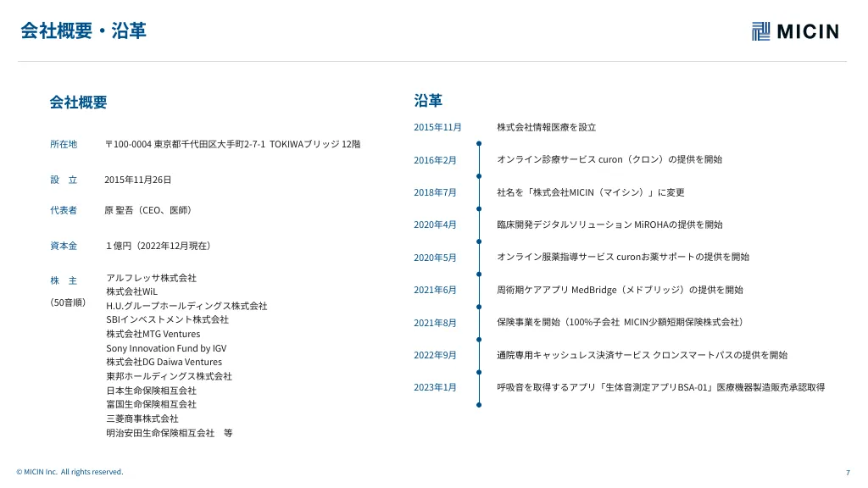
Task: Click the timeline date 2018年7月
Action: click(435, 192)
